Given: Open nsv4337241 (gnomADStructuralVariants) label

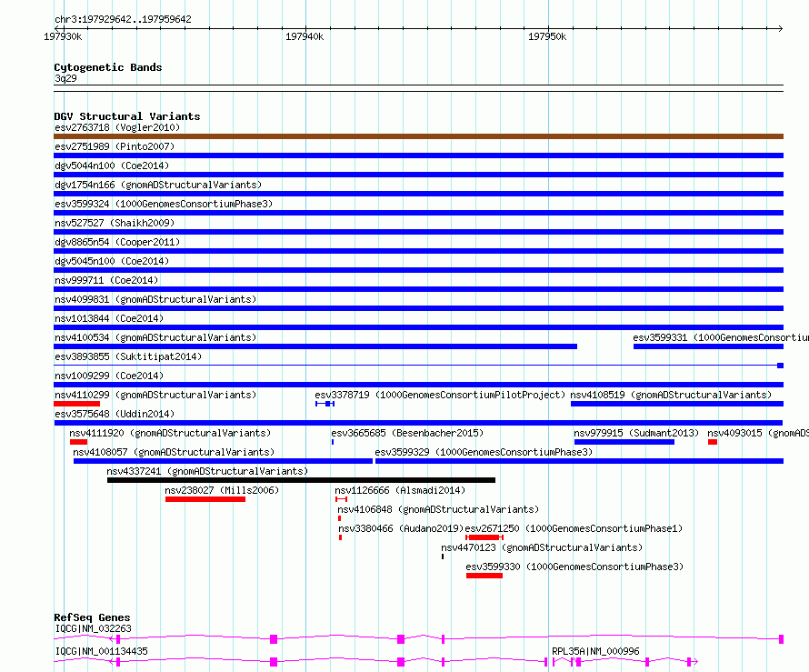Looking at the screenshot, I should coord(207,471).
